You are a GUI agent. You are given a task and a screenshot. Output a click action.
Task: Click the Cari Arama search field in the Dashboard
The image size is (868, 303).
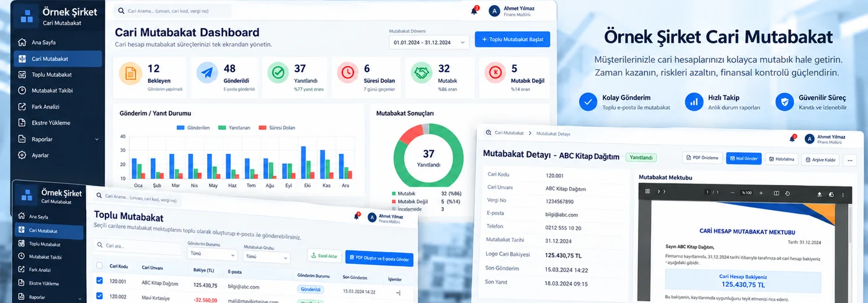[173, 11]
